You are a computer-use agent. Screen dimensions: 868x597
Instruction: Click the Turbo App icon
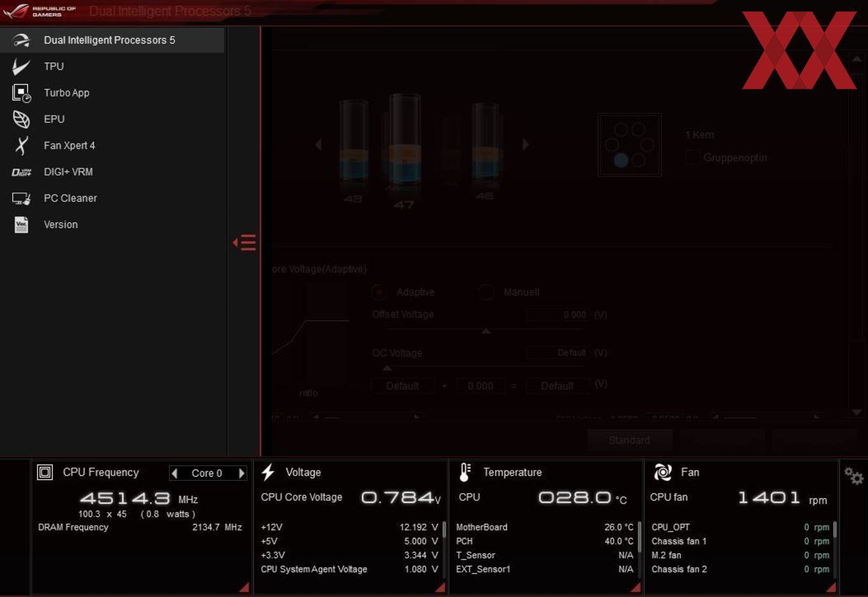click(22, 93)
